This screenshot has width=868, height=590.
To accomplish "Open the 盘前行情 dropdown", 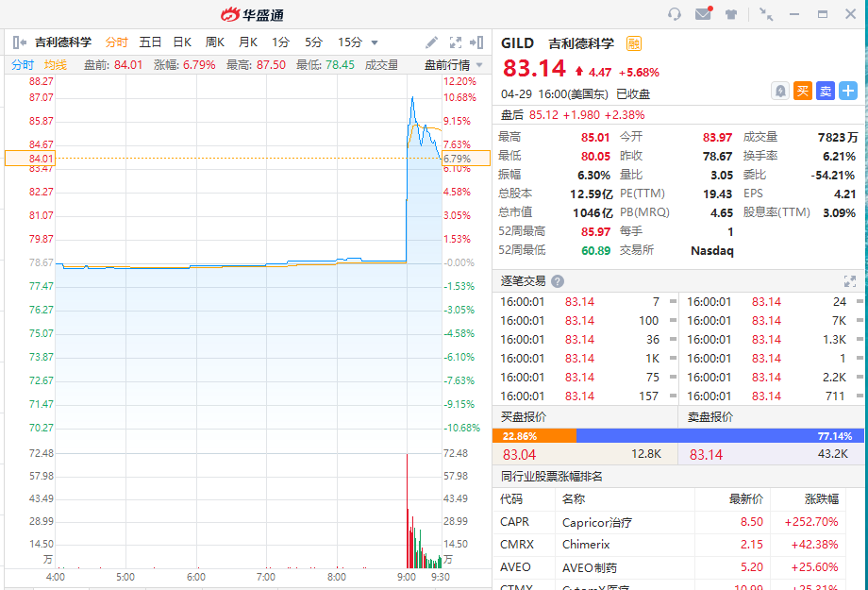I will click(454, 65).
